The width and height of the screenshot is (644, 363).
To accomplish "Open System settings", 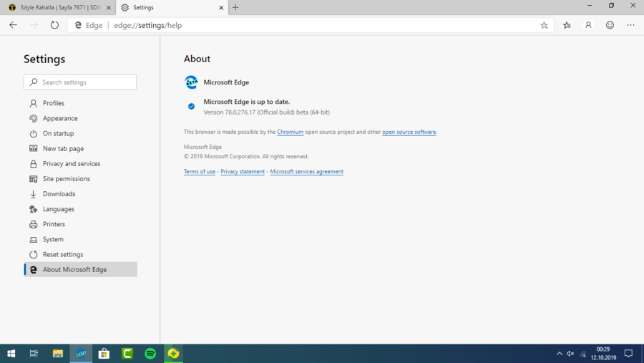I will coord(80,239).
